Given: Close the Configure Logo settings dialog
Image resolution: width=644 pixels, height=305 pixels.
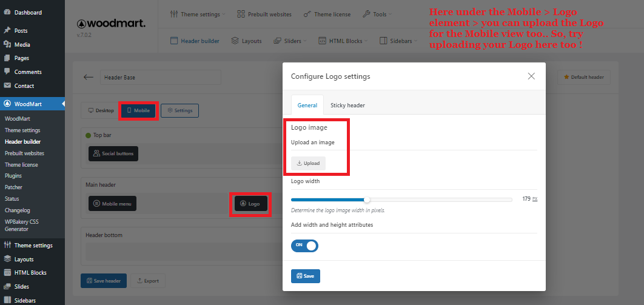Looking at the screenshot, I should click(531, 76).
